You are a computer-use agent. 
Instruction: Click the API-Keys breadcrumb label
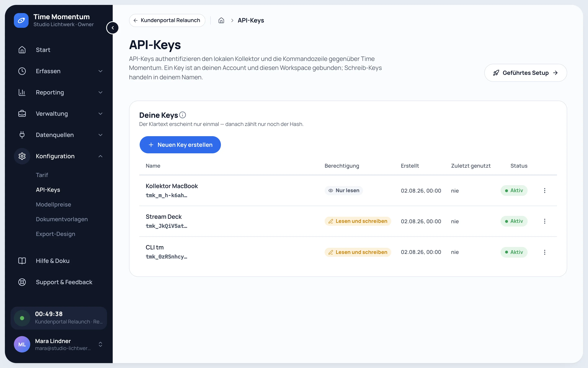tap(251, 20)
